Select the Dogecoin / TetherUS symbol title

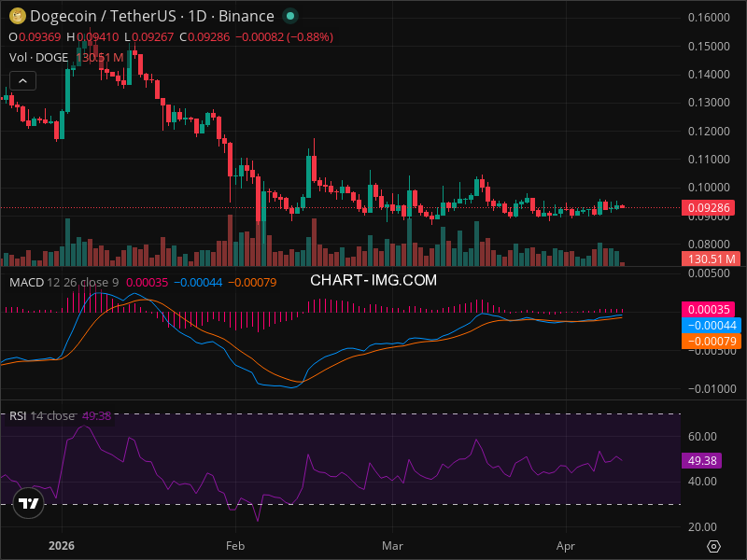pyautogui.click(x=152, y=16)
